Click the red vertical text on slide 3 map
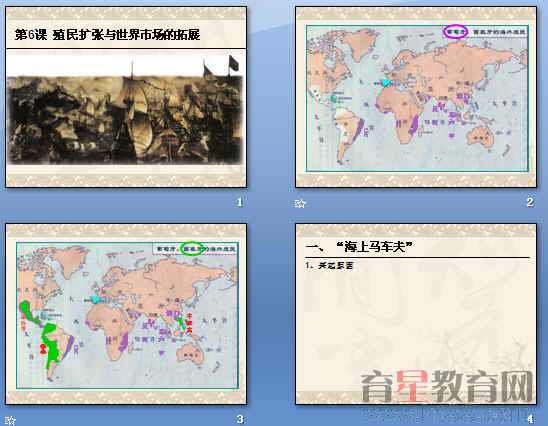This screenshot has width=548, height=426. coord(189,323)
